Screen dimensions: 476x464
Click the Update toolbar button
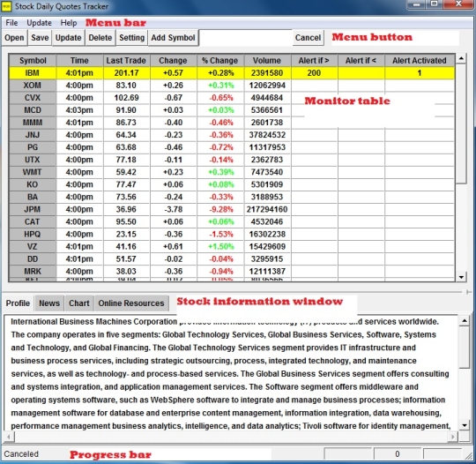[68, 38]
